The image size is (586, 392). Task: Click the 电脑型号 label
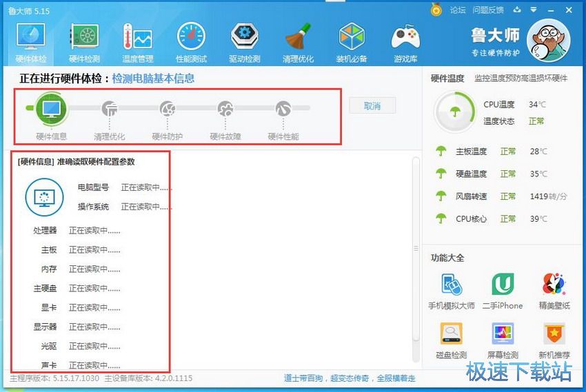93,187
